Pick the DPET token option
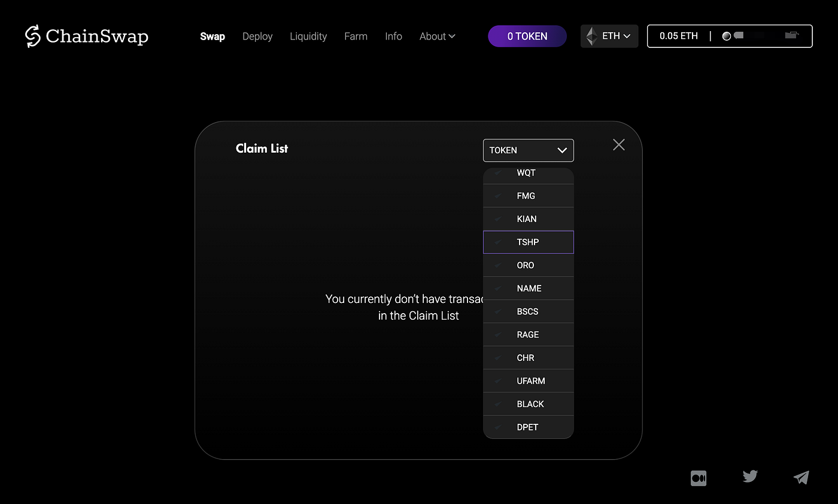This screenshot has height=504, width=838. point(529,427)
